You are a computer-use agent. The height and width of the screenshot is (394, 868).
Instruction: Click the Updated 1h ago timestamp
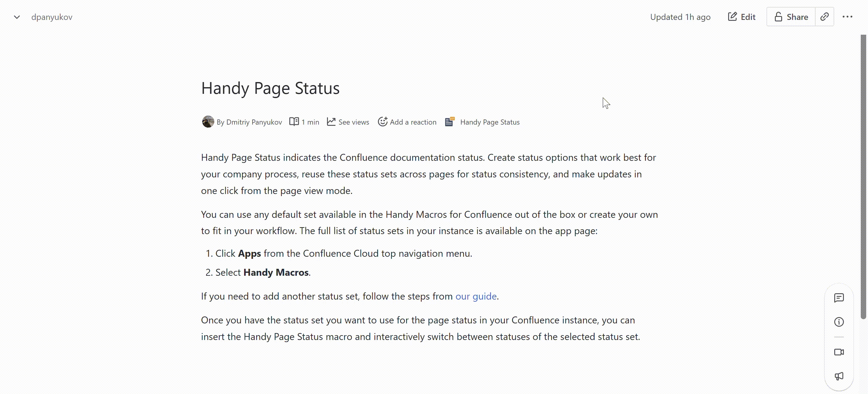680,17
